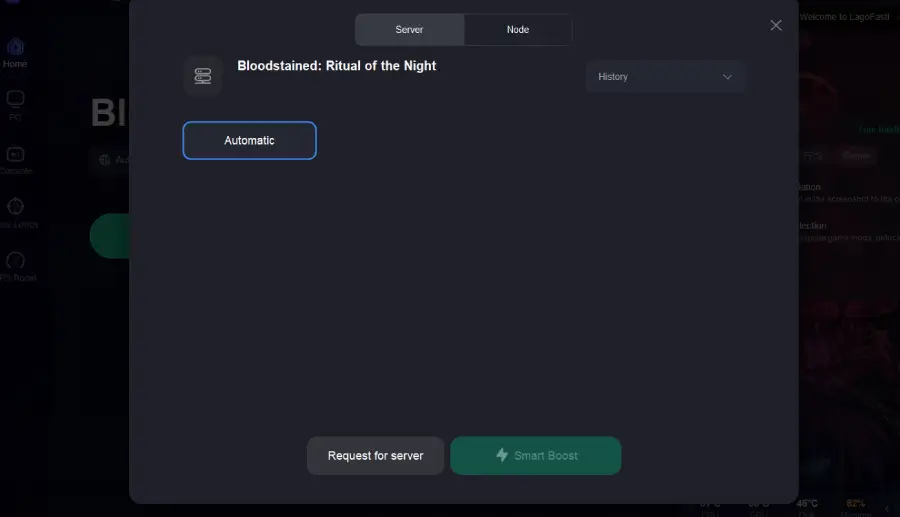900x517 pixels.
Task: Click the Disk temperature 46°C indicator
Action: (807, 505)
